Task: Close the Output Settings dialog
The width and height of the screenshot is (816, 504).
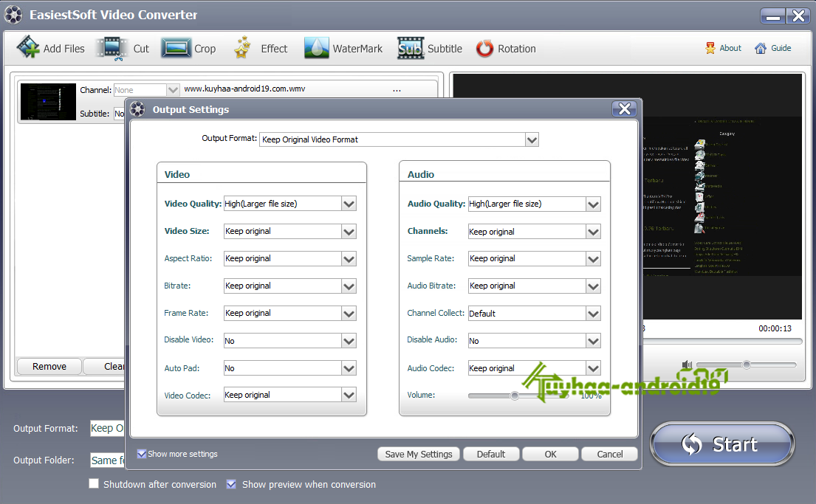Action: click(x=625, y=108)
